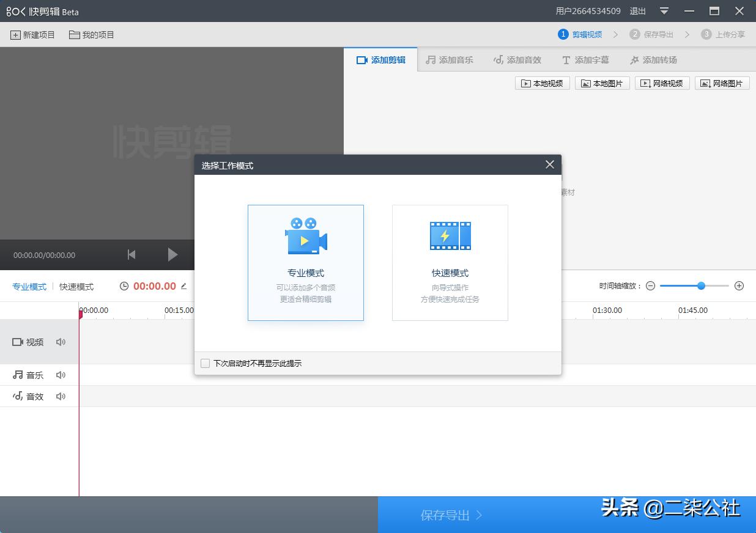Jump to previous frame in preview
The image size is (756, 533).
pyautogui.click(x=132, y=255)
